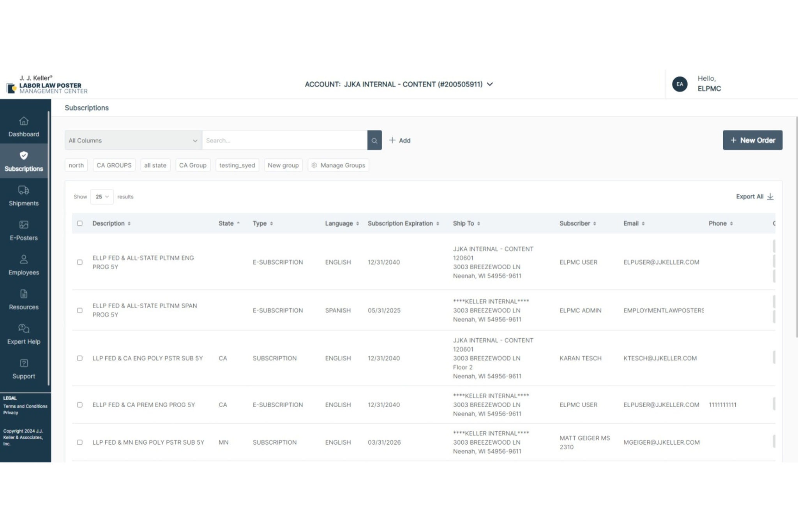This screenshot has height=532, width=798.
Task: Open the All Columns dropdown
Action: pyautogui.click(x=133, y=140)
